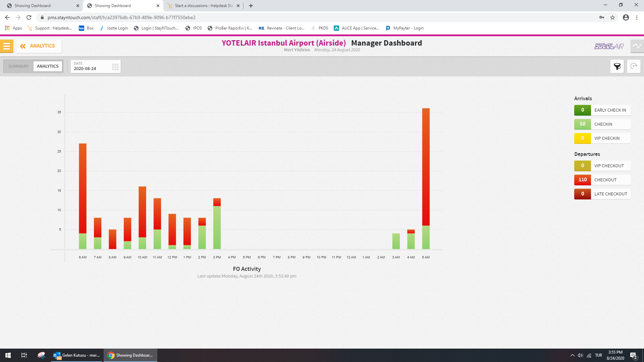
Task: Open the Windows Start menu
Action: pos(8,355)
